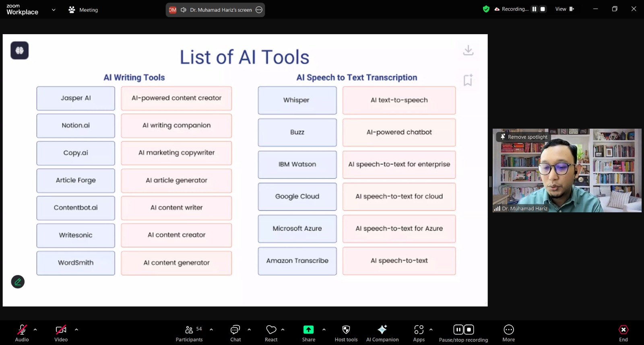Toggle shared screen audio speaker icon
The height and width of the screenshot is (345, 644).
click(184, 10)
